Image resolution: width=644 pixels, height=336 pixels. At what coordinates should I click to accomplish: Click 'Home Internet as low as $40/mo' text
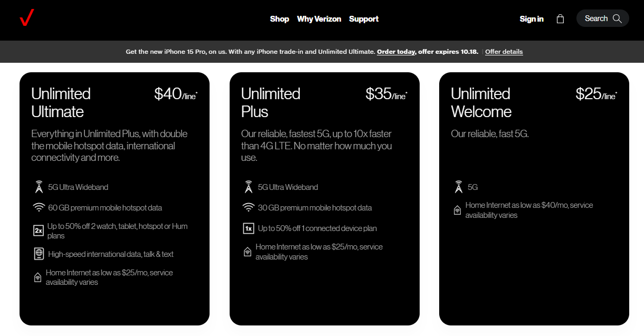[x=529, y=210]
